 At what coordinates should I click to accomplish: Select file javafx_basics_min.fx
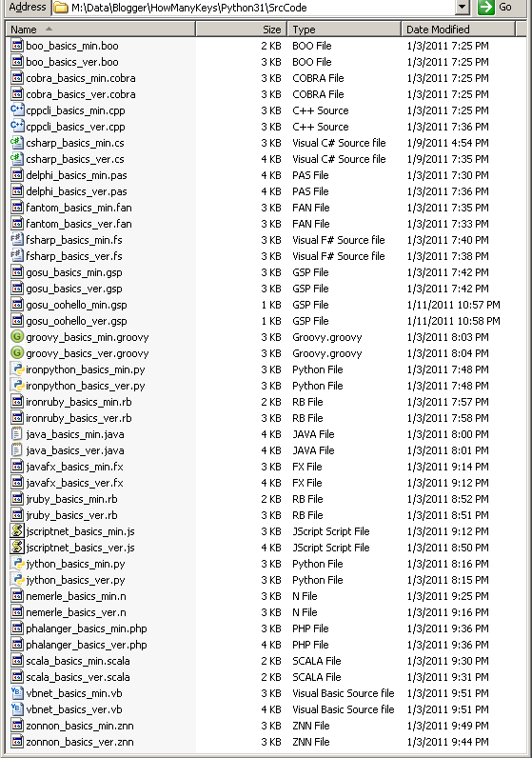click(x=74, y=467)
